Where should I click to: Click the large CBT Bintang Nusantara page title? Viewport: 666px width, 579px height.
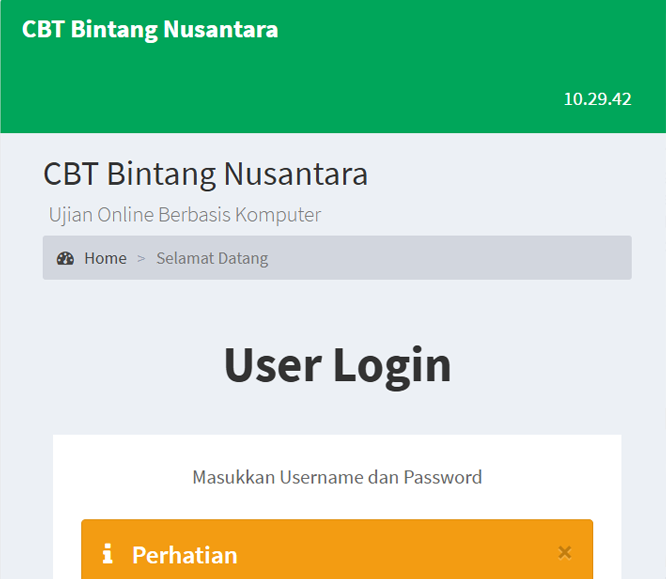pyautogui.click(x=205, y=174)
